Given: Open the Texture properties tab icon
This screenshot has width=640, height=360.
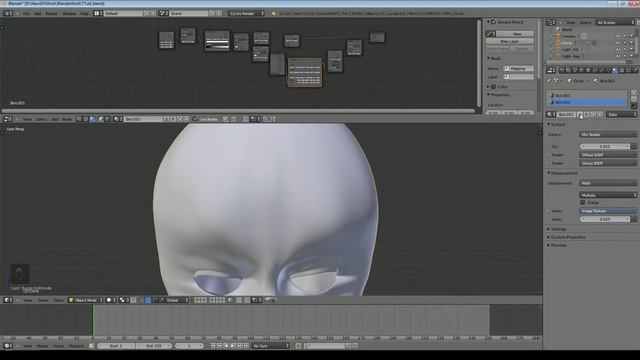Looking at the screenshot, I should (622, 70).
